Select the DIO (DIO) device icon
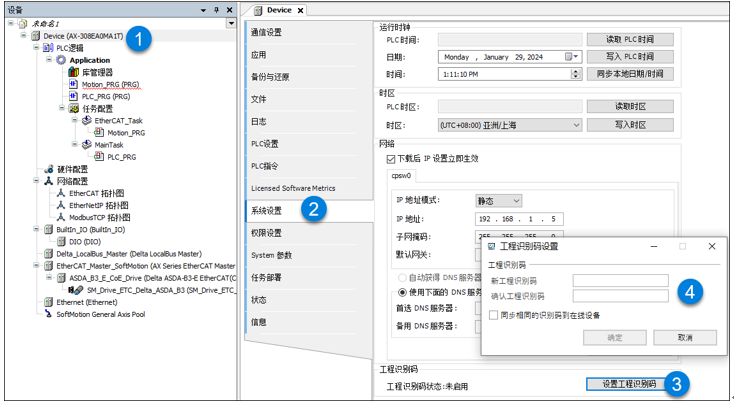 pyautogui.click(x=61, y=241)
